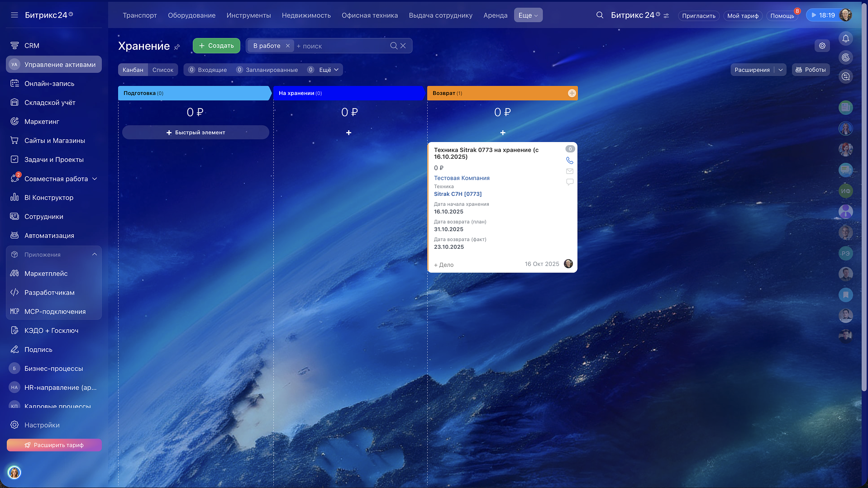Viewport: 868px width, 488px height.
Task: Open the notifications bell in right panel
Action: 845,38
